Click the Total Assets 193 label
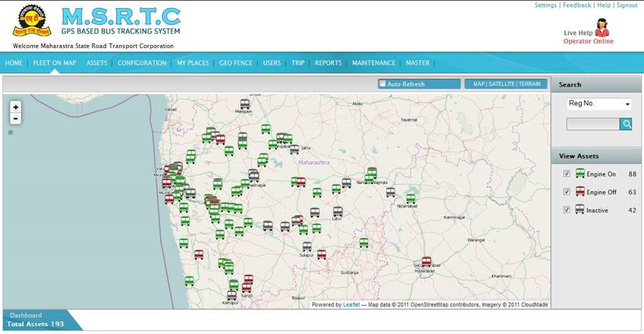 (x=35, y=324)
